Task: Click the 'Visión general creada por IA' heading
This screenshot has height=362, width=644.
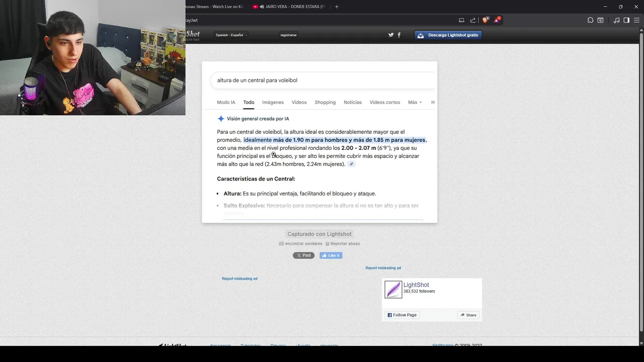Action: pyautogui.click(x=258, y=119)
